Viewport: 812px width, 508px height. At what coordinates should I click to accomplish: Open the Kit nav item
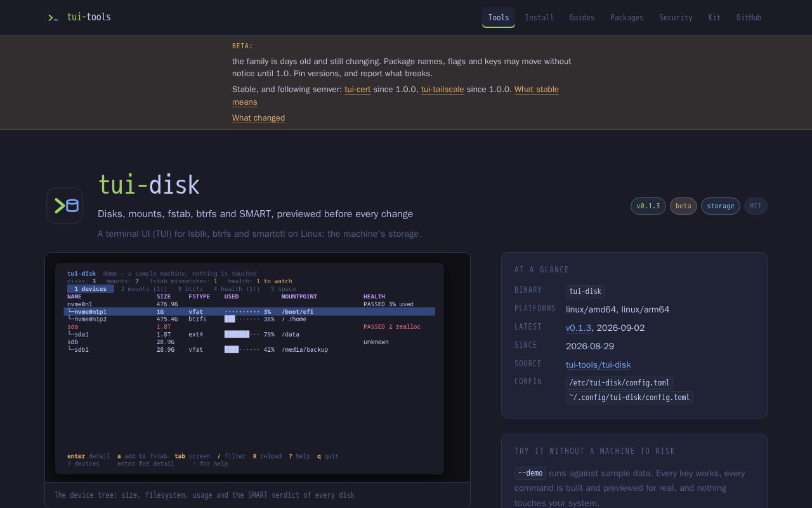point(714,17)
